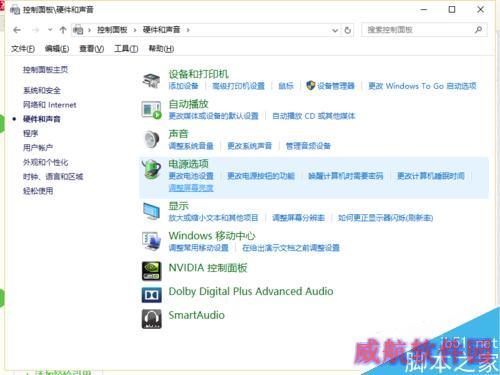Open the 编辑(E) menu

pyautogui.click(x=57, y=49)
